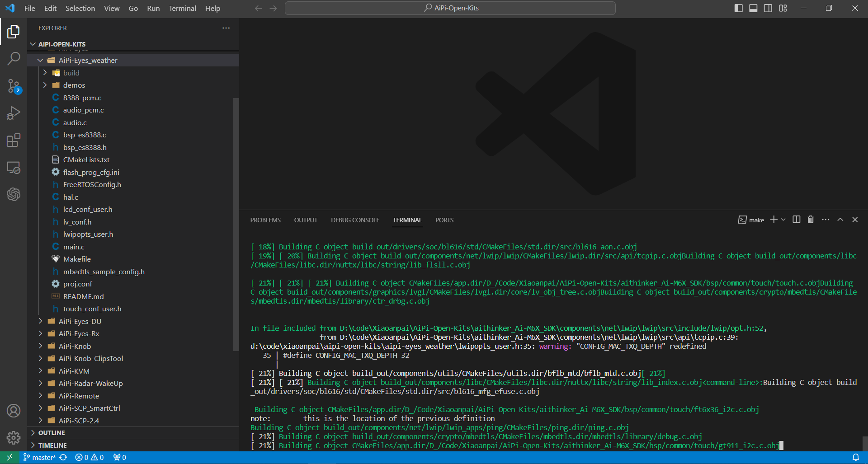Toggle secondary side bar visibility
Viewport: 868px width, 464px height.
coord(768,8)
